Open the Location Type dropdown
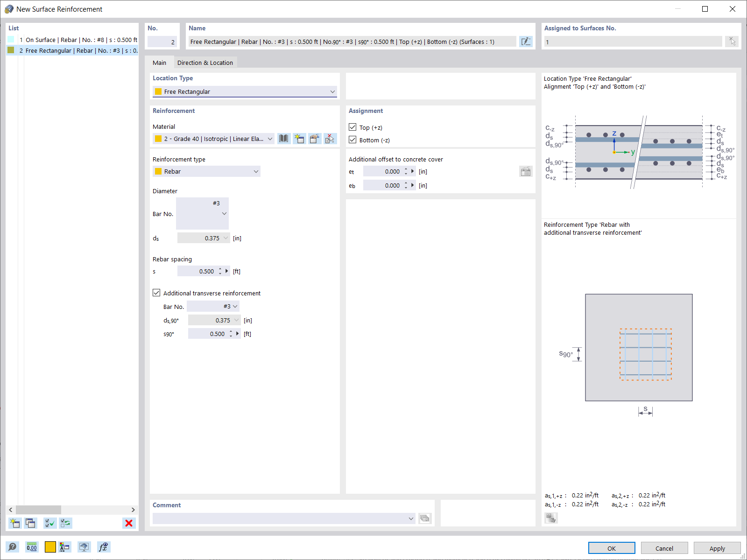This screenshot has width=747, height=560. click(332, 91)
